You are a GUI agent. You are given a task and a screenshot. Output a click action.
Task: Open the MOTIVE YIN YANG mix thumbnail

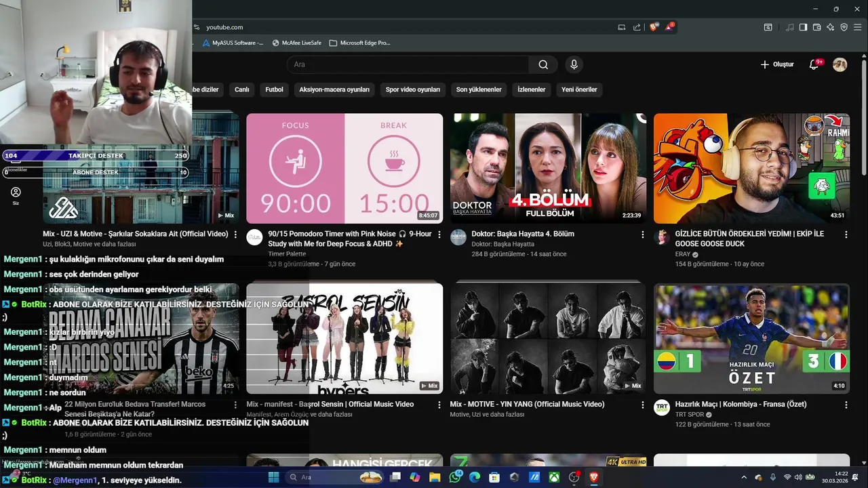pos(548,338)
